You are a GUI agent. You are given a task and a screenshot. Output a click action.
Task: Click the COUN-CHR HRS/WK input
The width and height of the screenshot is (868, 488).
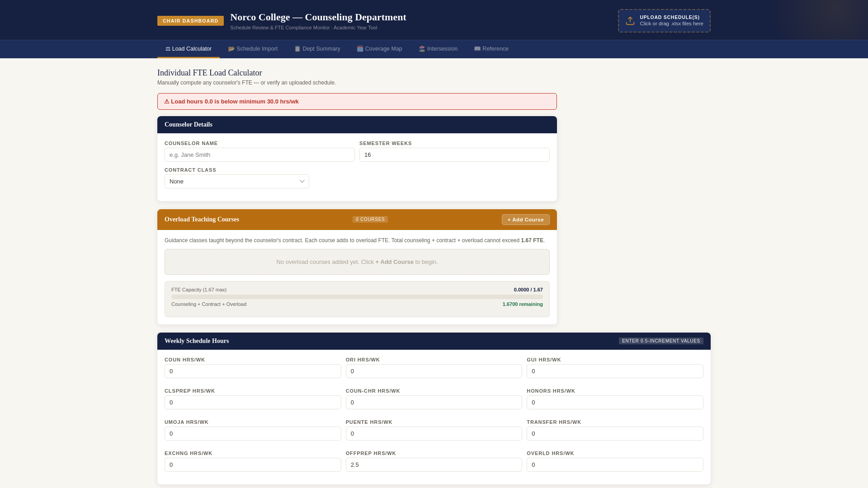[x=434, y=403]
